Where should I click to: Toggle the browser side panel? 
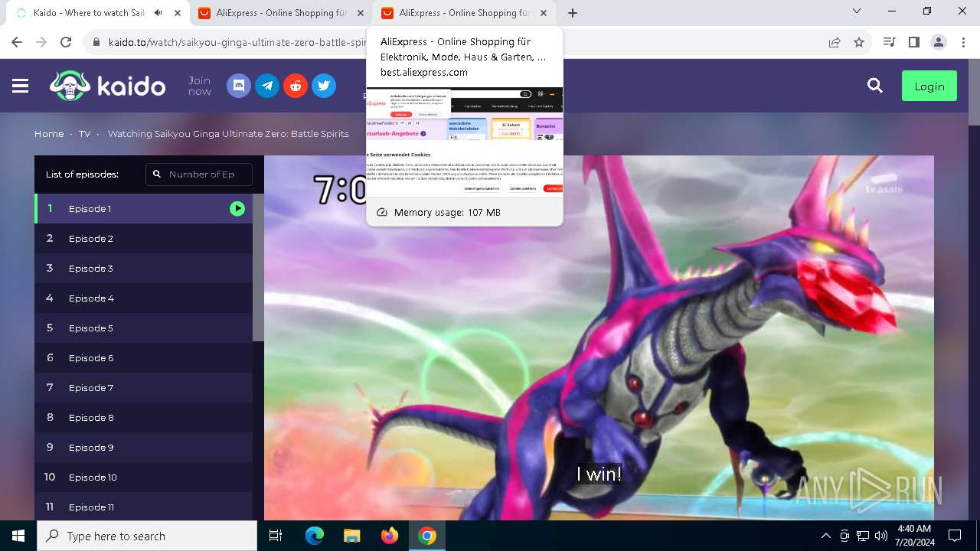click(913, 42)
